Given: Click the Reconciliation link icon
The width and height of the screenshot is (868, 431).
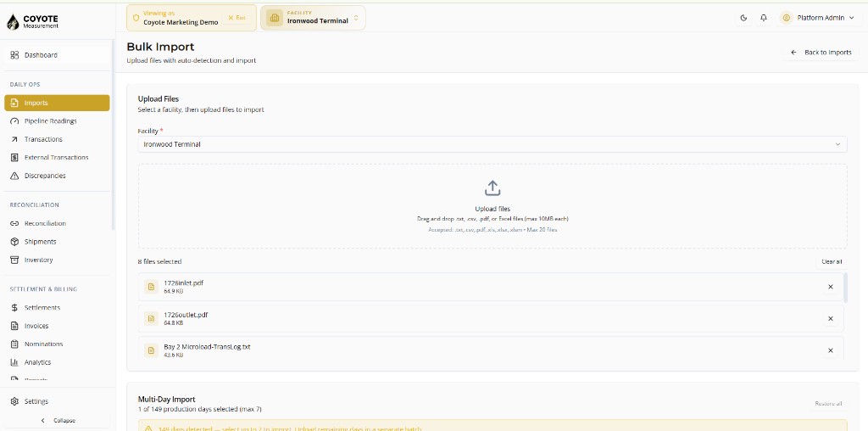Looking at the screenshot, I should tap(15, 223).
